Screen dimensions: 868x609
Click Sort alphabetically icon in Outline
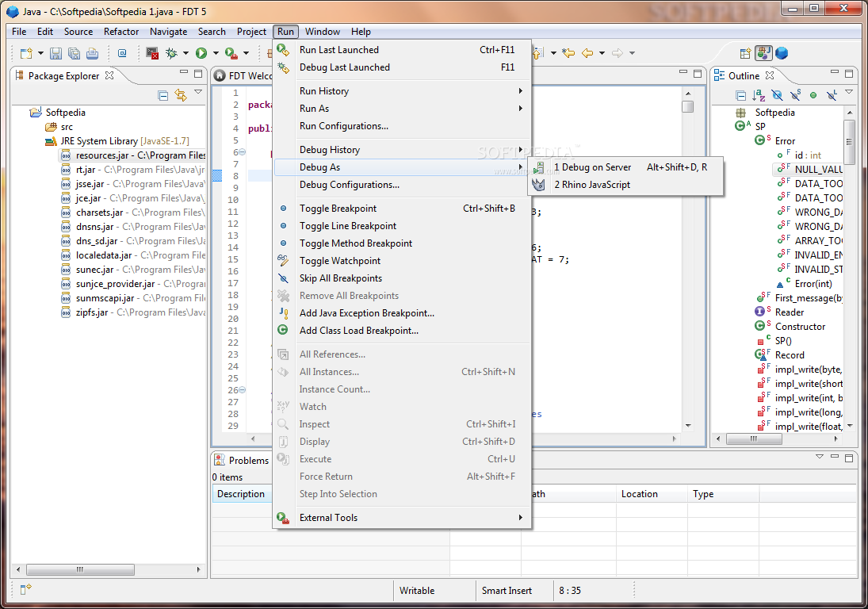759,95
